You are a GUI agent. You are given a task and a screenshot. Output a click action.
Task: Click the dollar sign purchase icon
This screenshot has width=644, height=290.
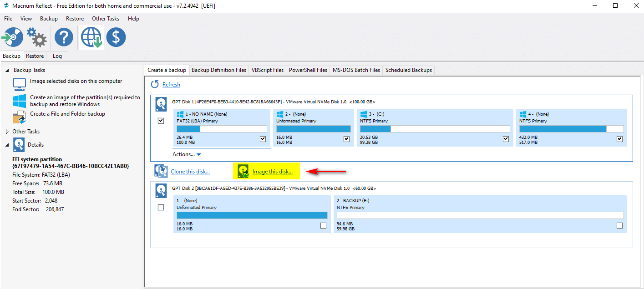[x=116, y=37]
